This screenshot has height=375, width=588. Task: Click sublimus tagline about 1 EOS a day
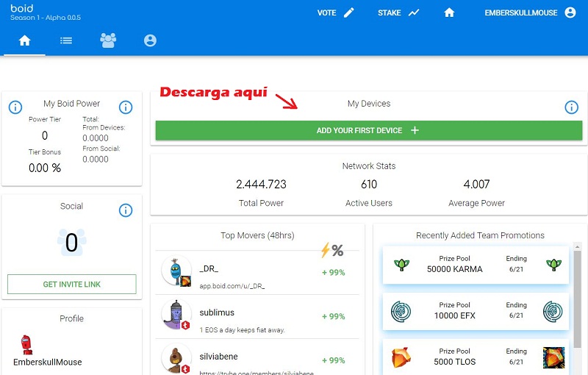pos(242,330)
